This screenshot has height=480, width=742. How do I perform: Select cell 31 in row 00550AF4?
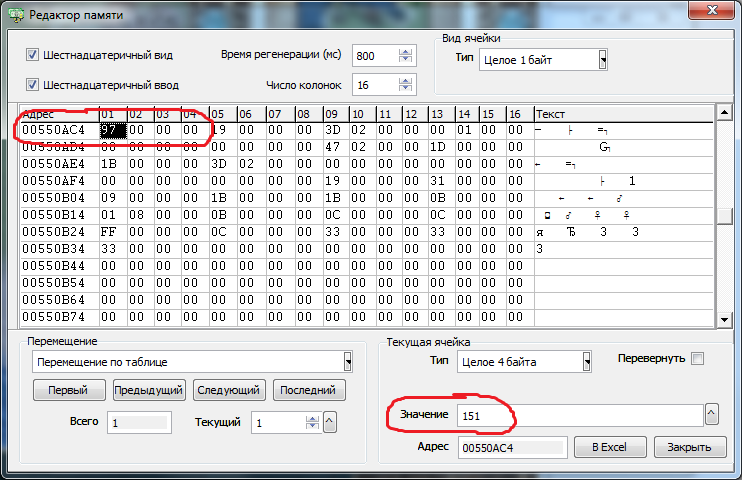pyautogui.click(x=442, y=181)
